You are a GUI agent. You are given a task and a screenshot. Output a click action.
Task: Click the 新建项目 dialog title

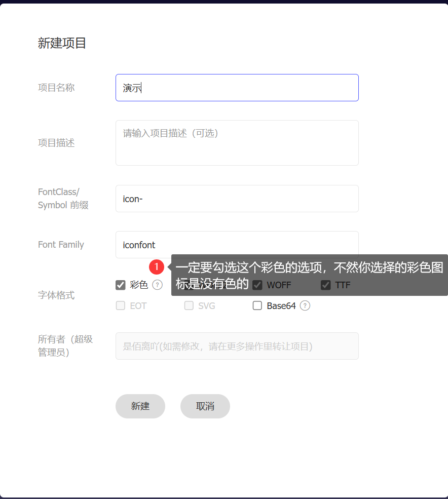[x=62, y=43]
